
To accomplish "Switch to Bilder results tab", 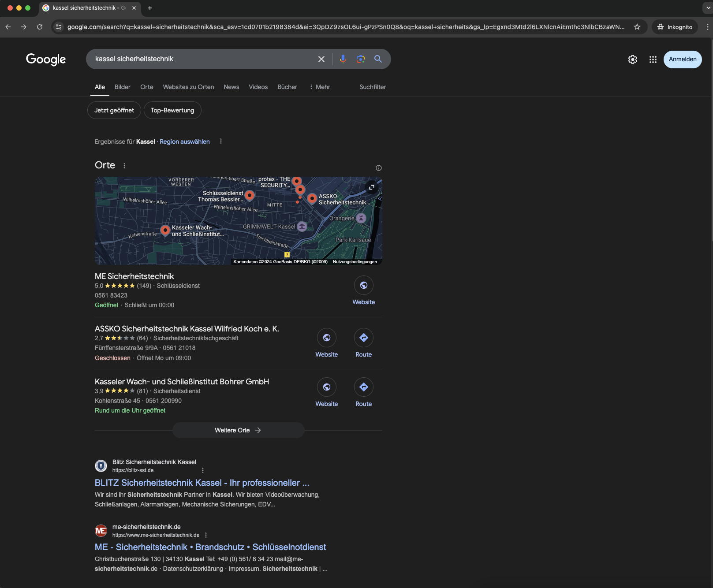I will pos(123,87).
